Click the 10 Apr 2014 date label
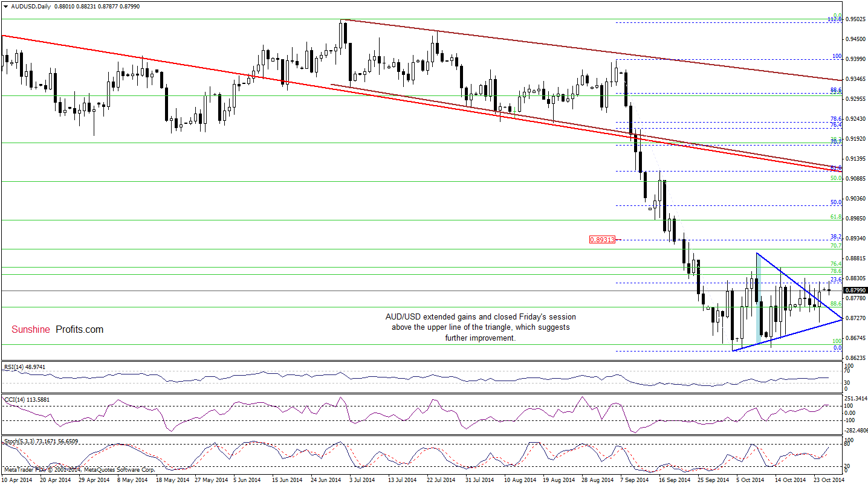Screen dimensions: 868x485 18,480
